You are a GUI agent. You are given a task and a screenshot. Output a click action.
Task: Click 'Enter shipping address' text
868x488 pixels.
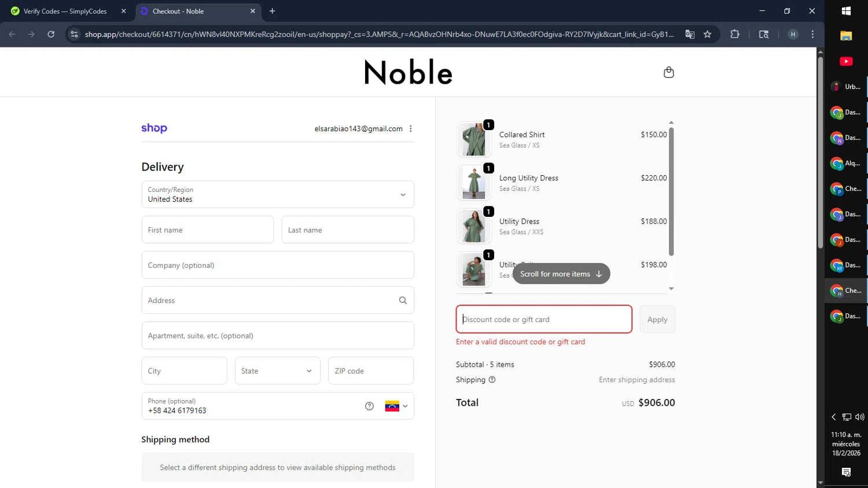tap(637, 380)
